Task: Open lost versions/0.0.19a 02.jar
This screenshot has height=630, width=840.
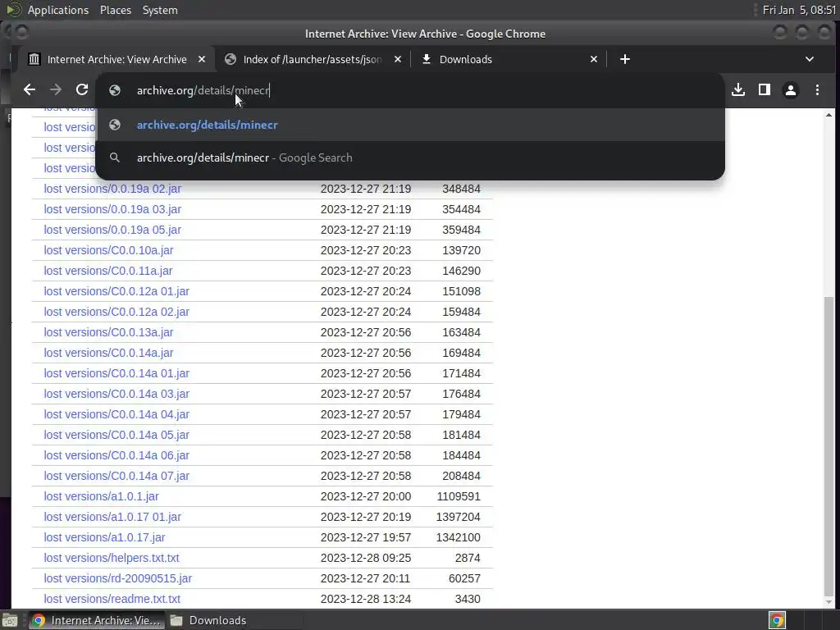Action: click(112, 189)
